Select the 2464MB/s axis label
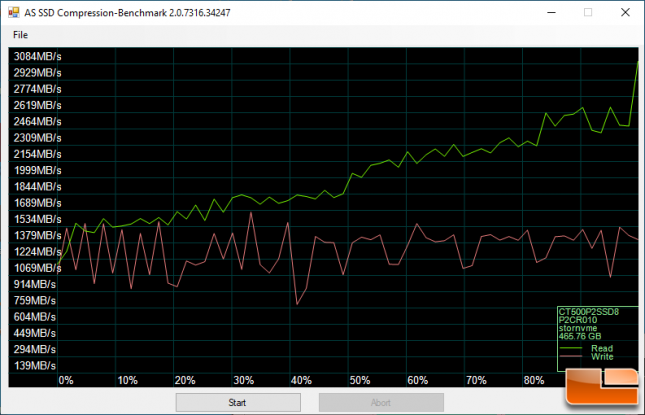This screenshot has height=415, width=645. 37,122
